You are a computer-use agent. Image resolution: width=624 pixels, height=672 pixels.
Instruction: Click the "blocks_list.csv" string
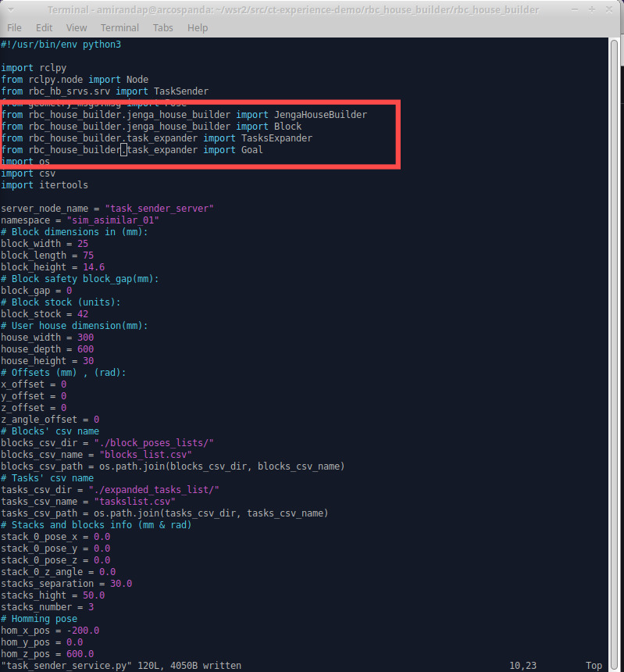pyautogui.click(x=145, y=455)
